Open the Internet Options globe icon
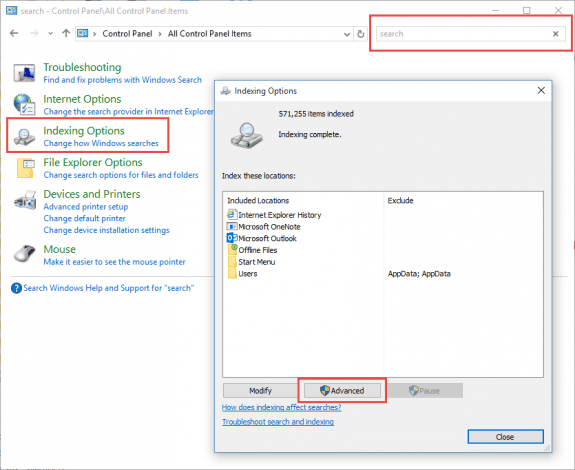This screenshot has width=575, height=470. tap(24, 104)
